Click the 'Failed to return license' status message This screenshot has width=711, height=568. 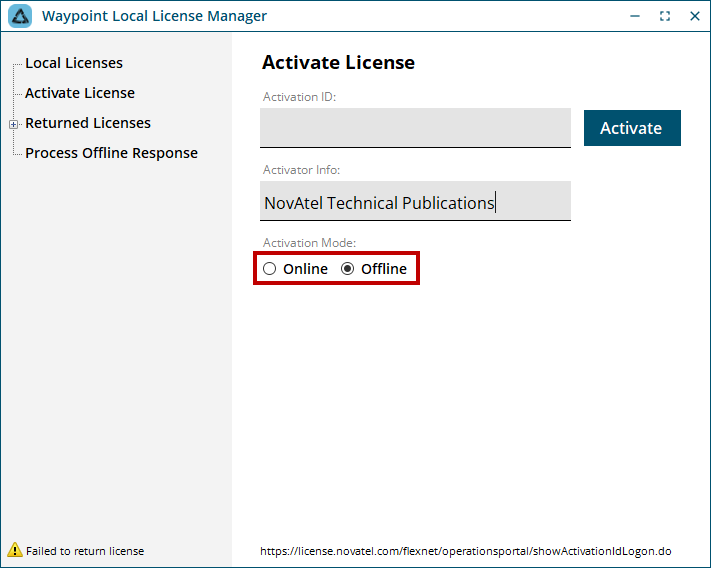[85, 551]
